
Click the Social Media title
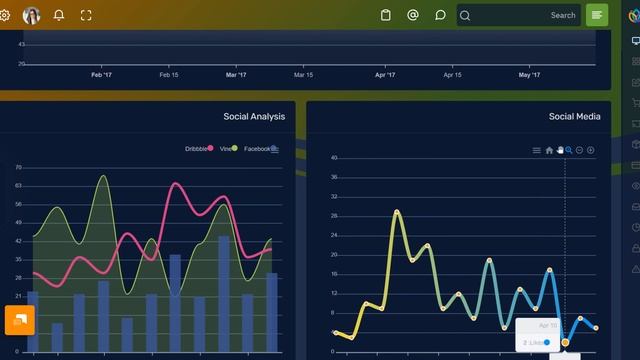pos(574,117)
